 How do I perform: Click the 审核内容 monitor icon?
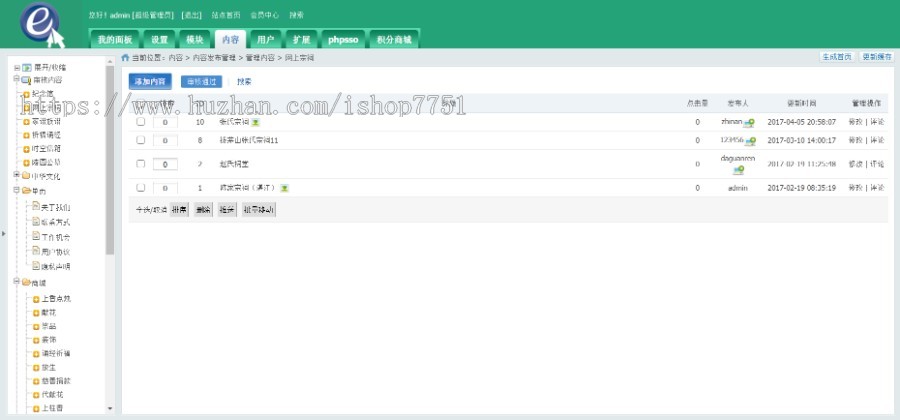[x=26, y=80]
